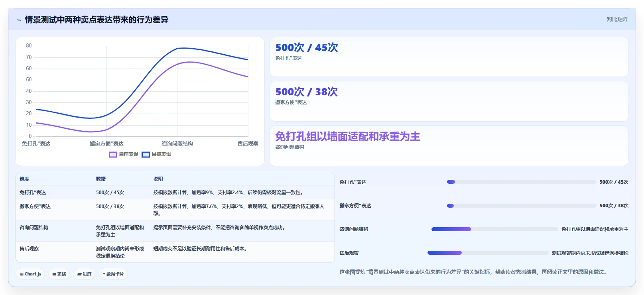This screenshot has height=295, width=644.
Task: Click the 免打孔"表达 chart axis label
Action: [36, 144]
